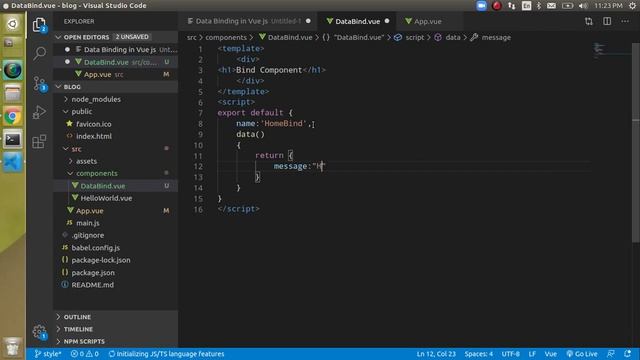Viewport: 640px width, 360px height.
Task: Click the Open Changes compare icon
Action: [589, 21]
